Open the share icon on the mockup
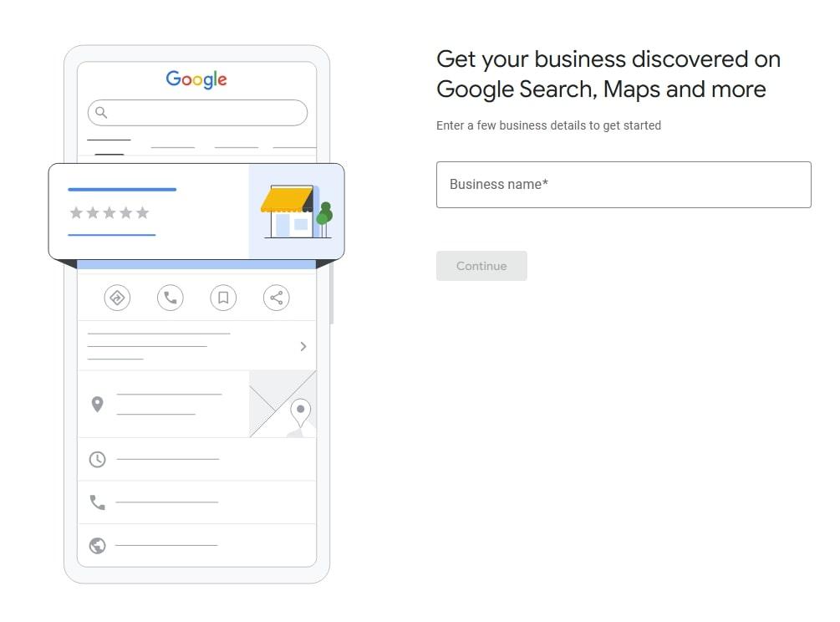840x622 pixels. click(277, 298)
